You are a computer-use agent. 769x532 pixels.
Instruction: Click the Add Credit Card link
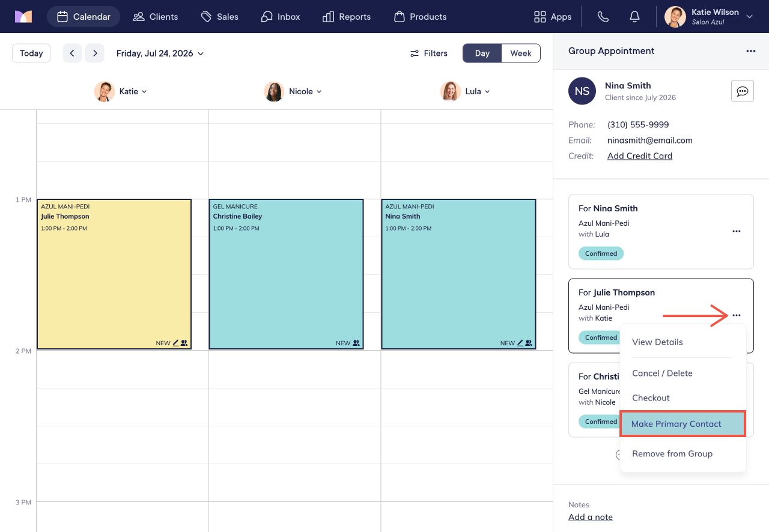tap(640, 156)
